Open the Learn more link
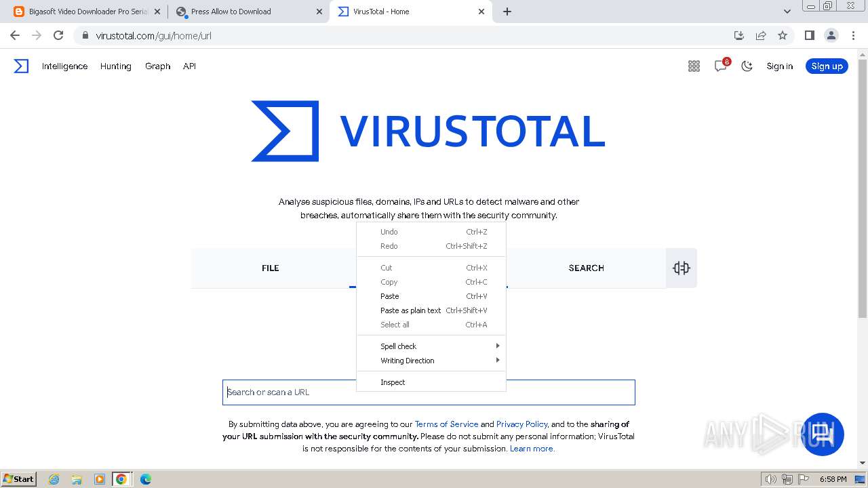 532,449
